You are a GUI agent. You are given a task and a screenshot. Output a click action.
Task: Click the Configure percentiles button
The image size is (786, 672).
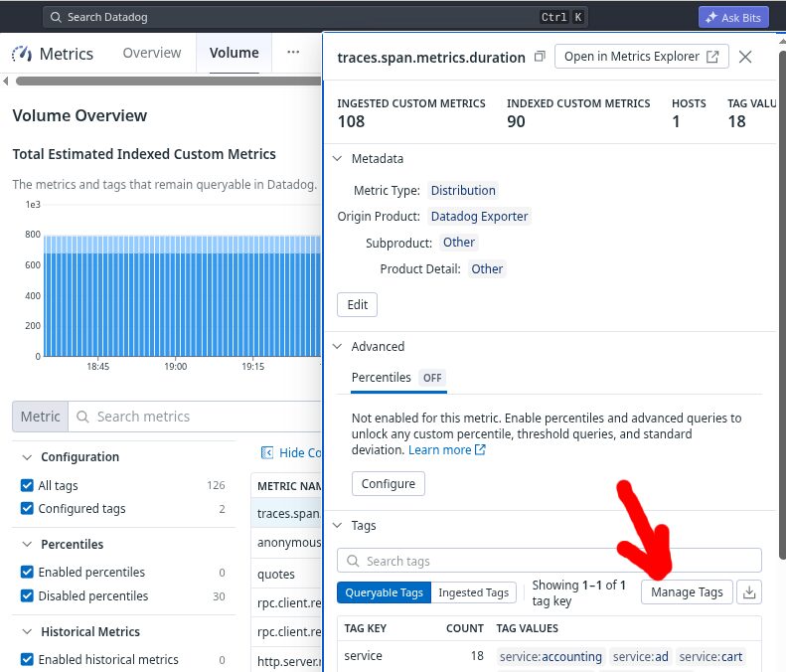389,484
